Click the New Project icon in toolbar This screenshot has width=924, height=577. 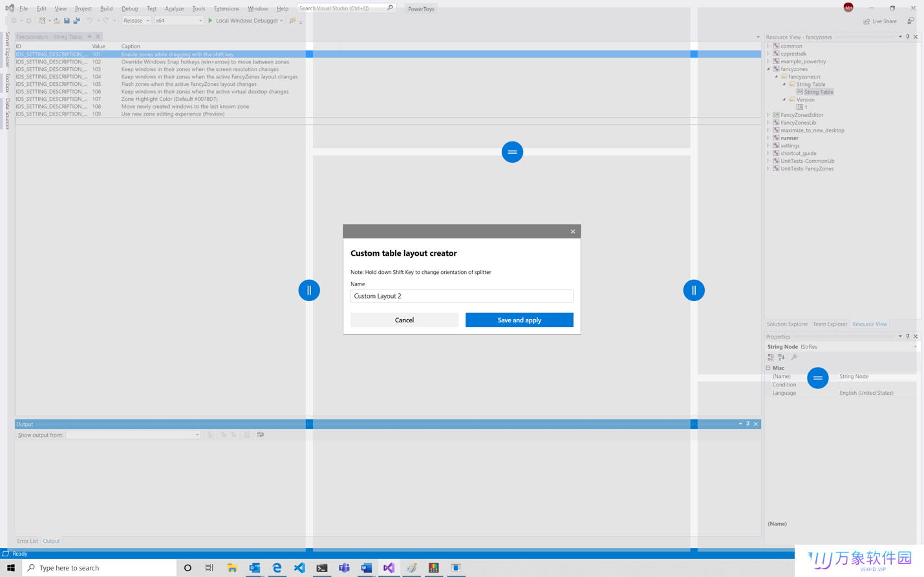42,21
